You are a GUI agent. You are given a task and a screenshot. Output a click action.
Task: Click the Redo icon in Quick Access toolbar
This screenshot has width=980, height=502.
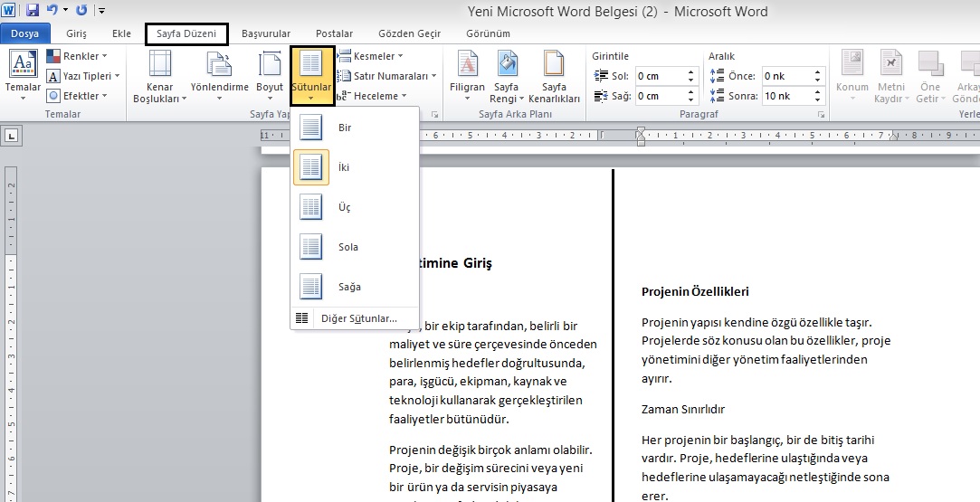click(81, 10)
